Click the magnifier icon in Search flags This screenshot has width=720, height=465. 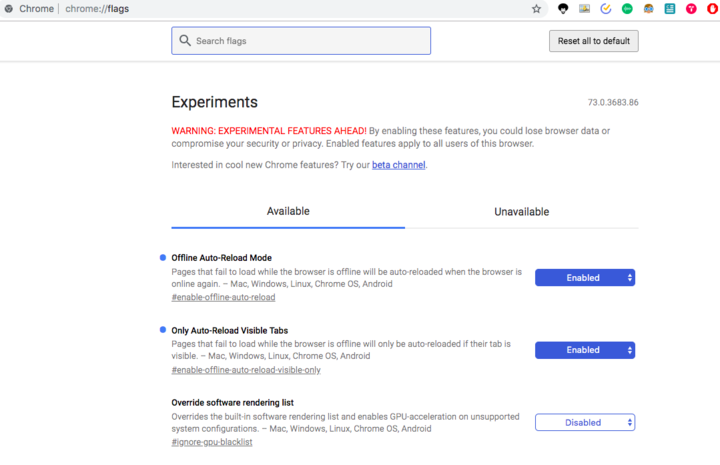coord(185,41)
